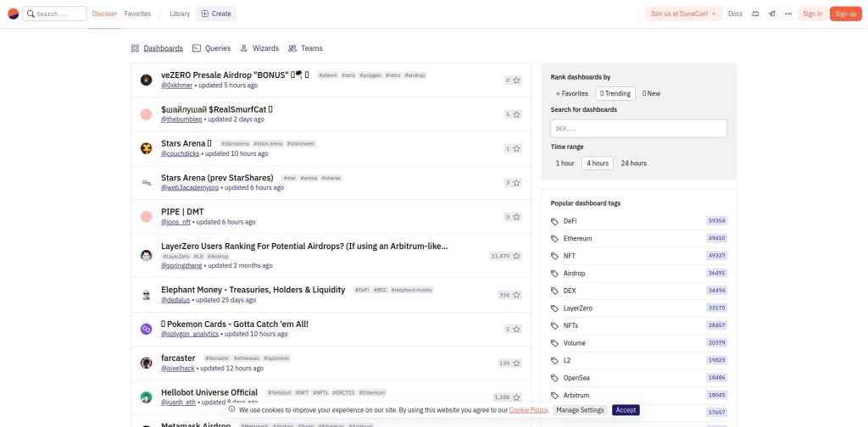
Task: Star the PIPE | DMT dashboard
Action: (516, 217)
